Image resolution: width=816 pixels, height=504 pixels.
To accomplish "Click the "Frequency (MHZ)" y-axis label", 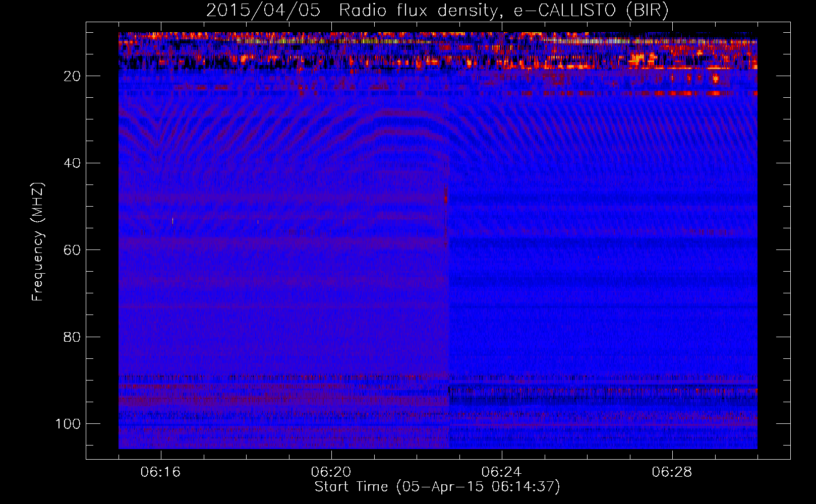I will pyautogui.click(x=38, y=241).
